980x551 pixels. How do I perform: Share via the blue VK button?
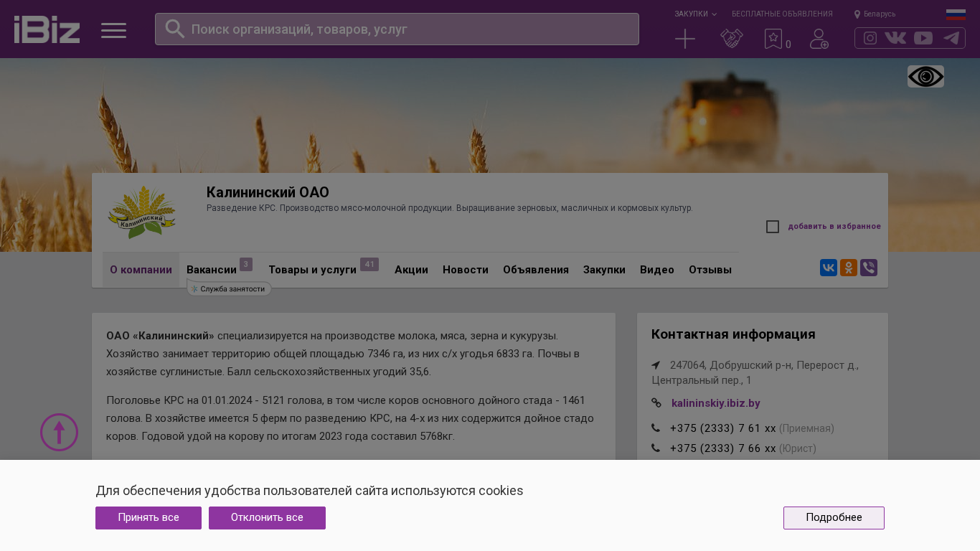tap(829, 268)
